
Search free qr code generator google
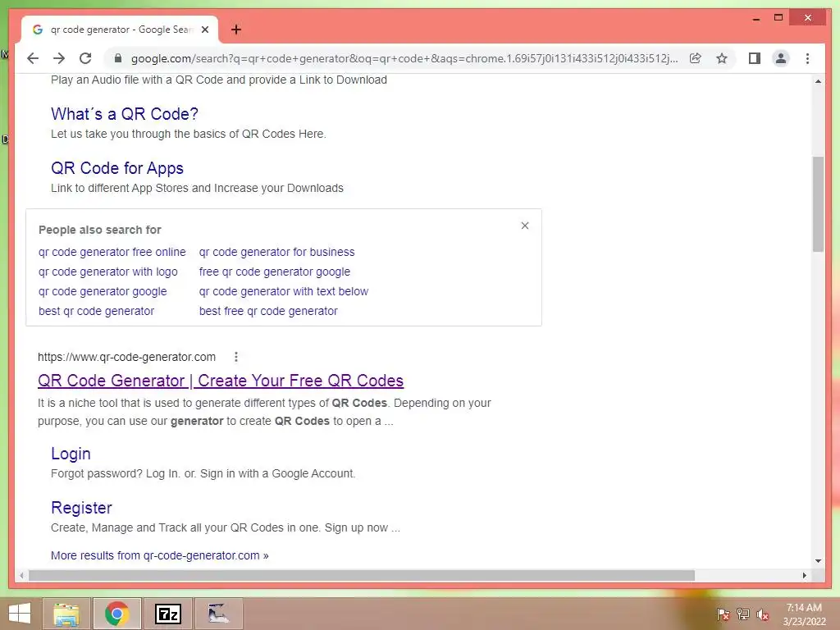(274, 272)
